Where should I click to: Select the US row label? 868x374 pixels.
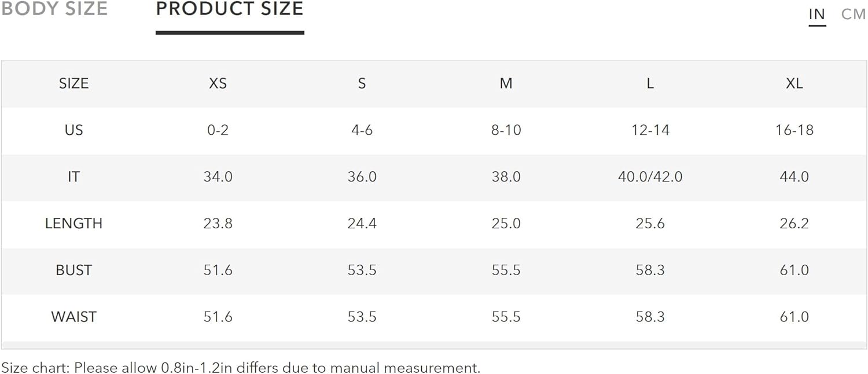[73, 130]
